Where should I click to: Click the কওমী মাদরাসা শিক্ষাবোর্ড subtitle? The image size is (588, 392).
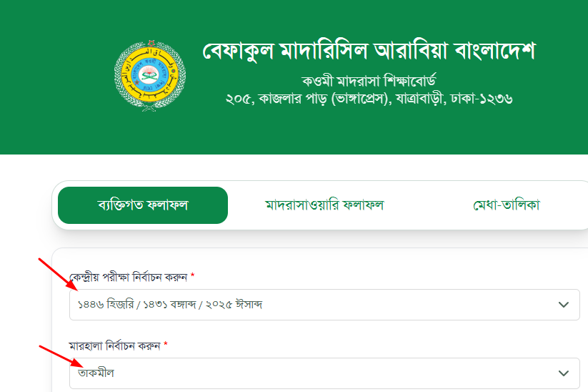pyautogui.click(x=369, y=81)
